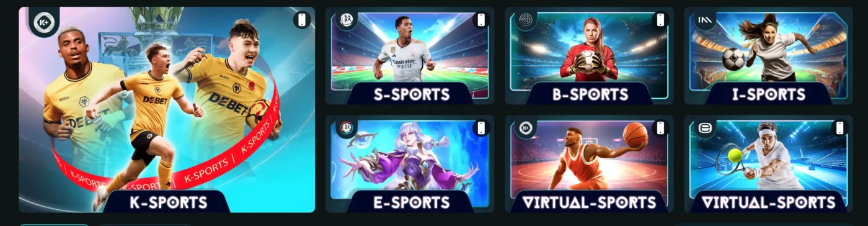
Task: Click the e logo on tennis VIRTUAL-SPORTS card
Action: 704,128
